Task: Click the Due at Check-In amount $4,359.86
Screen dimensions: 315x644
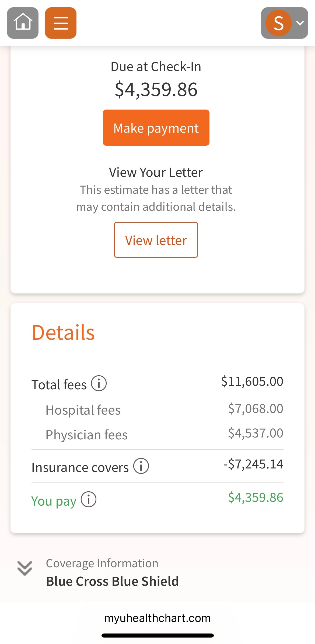Action: click(156, 89)
